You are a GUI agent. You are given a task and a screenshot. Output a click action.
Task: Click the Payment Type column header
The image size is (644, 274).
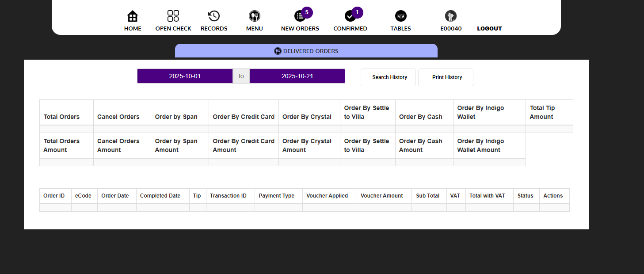tap(276, 196)
